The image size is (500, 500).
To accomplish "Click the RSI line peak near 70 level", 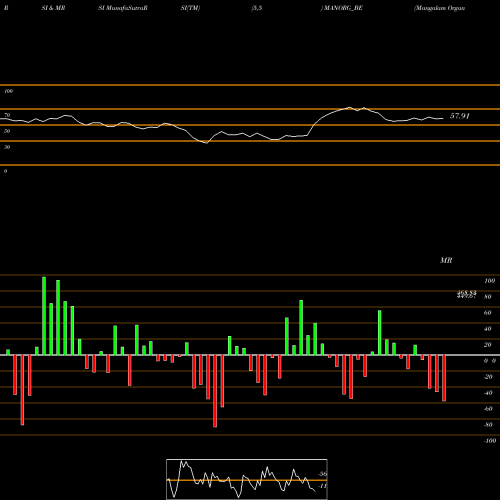I will [x=350, y=108].
